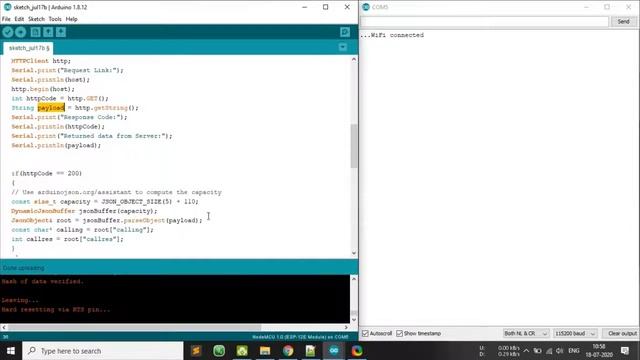This screenshot has height=360, width=640.
Task: Open the Android Studio taskbar icon
Action: 242,351
